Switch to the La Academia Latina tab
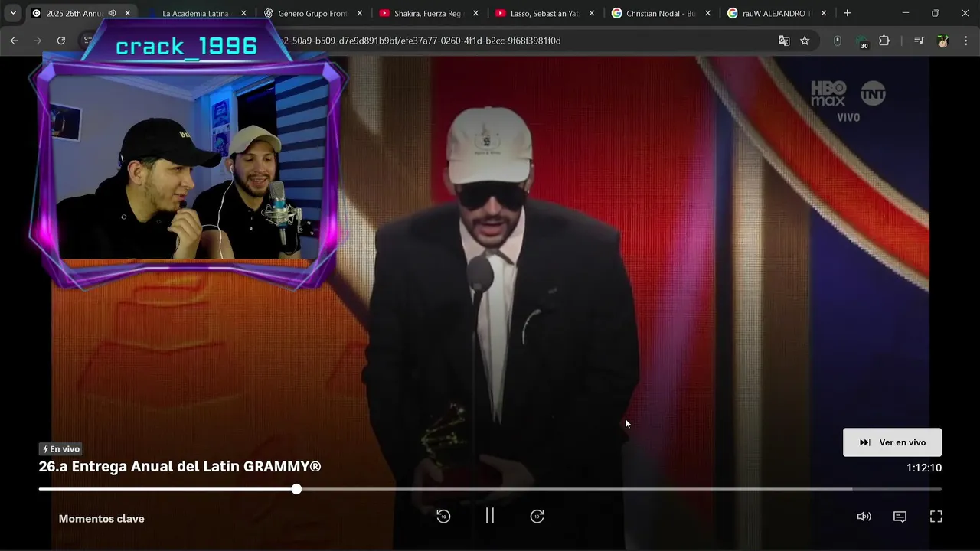 click(195, 13)
